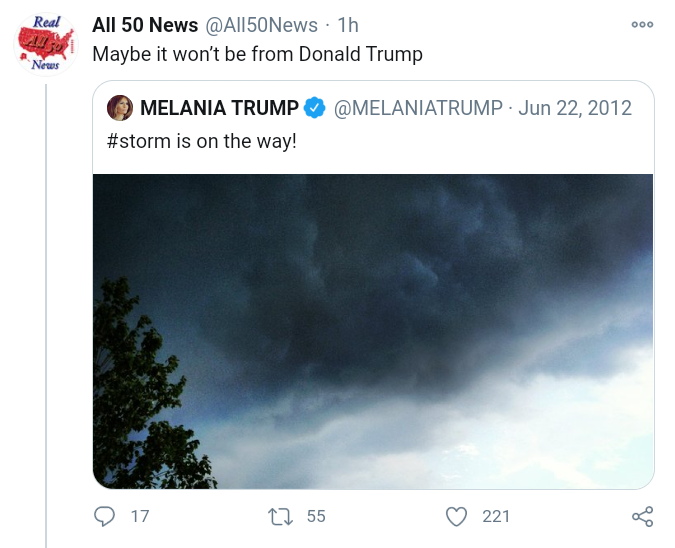Expand the storm clouds photo
This screenshot has height=548, width=675.
pos(373,331)
